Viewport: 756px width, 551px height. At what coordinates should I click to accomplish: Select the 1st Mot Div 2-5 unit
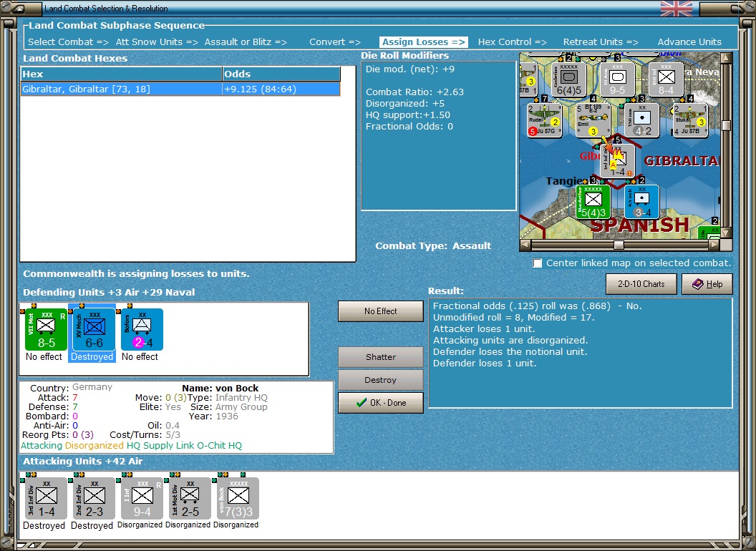pos(190,499)
